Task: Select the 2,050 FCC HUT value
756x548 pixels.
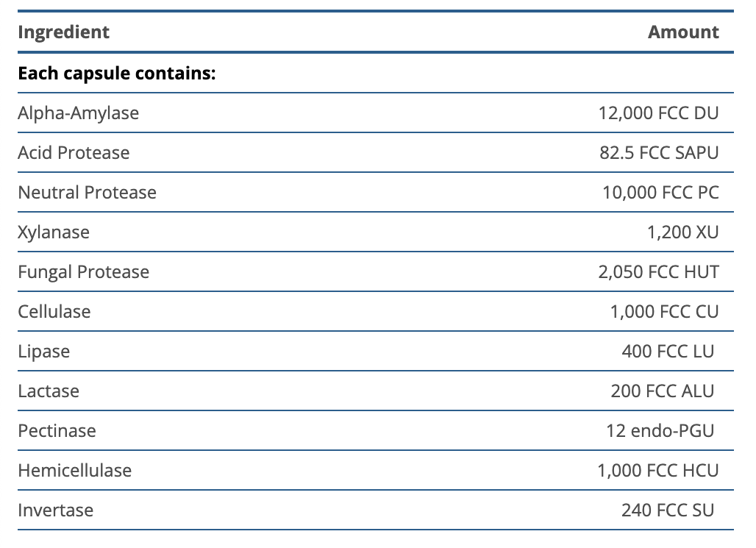Action: (x=658, y=272)
